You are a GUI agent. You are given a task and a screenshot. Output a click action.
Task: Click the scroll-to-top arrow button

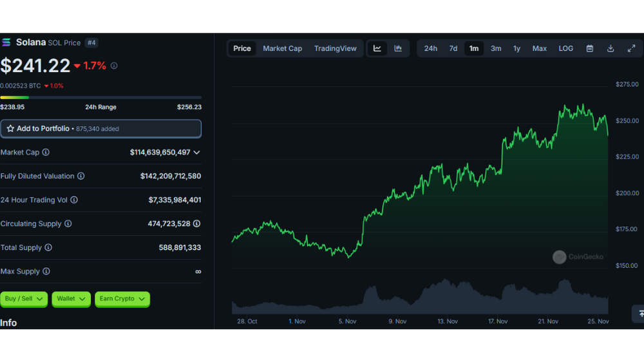click(x=639, y=314)
